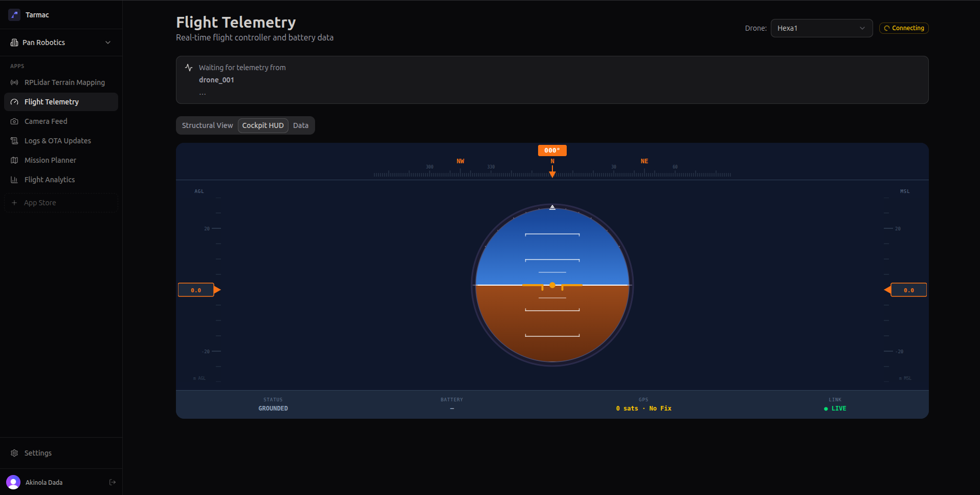Open the Hexa1 drone dropdown

[821, 28]
